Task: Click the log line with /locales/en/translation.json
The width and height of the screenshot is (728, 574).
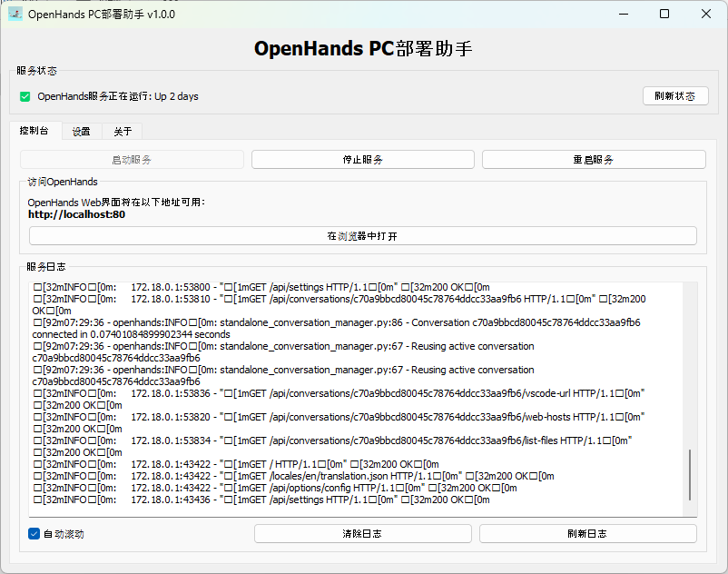Action: (294, 476)
